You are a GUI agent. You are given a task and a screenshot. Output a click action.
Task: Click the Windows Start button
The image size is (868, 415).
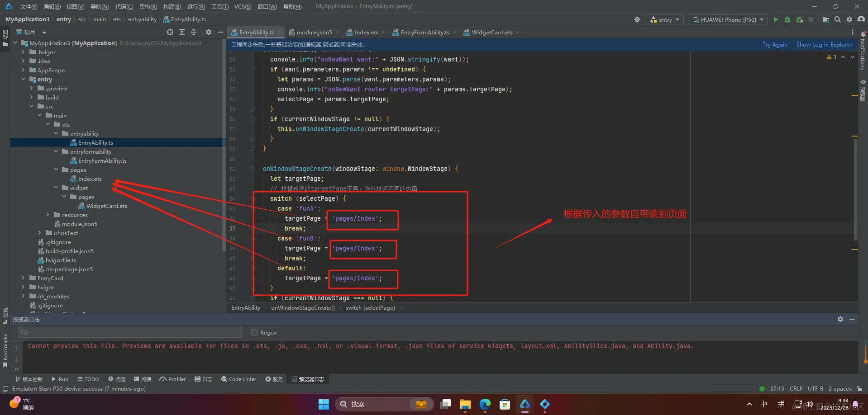pyautogui.click(x=324, y=404)
